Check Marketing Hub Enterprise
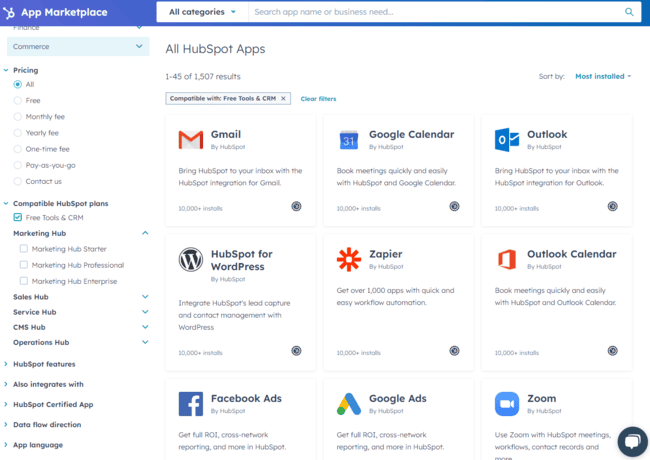This screenshot has width=650, height=460. (24, 281)
